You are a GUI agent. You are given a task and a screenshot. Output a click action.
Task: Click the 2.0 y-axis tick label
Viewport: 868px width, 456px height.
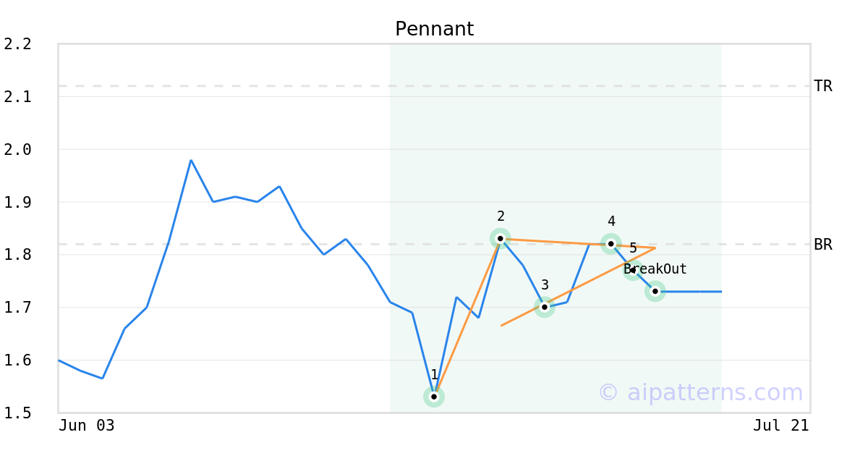17,150
